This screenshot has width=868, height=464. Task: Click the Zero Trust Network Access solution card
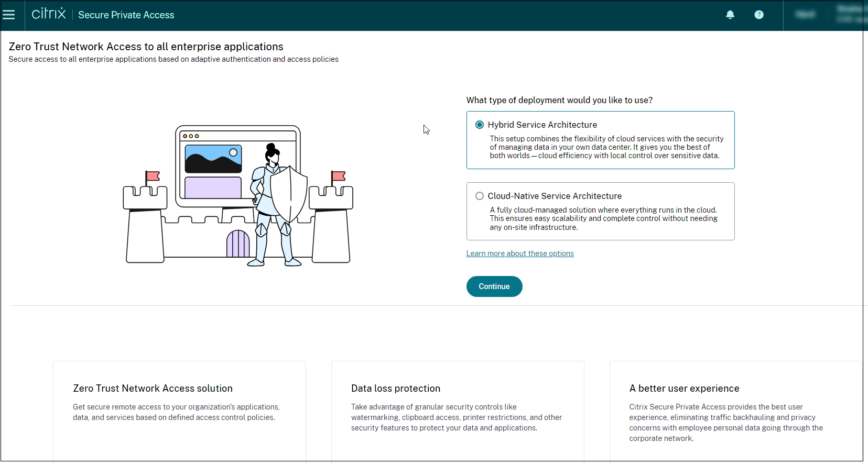tap(179, 411)
